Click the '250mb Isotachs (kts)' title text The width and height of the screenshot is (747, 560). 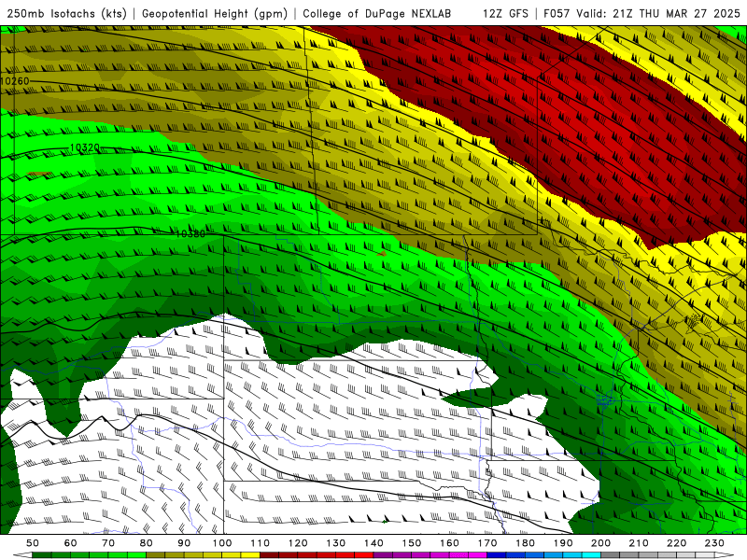66,13
